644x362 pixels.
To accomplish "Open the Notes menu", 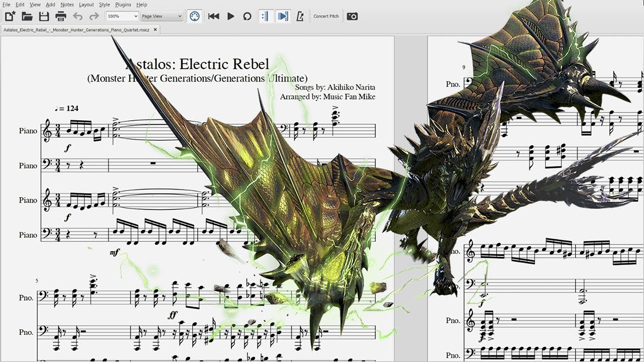I will click(67, 5).
